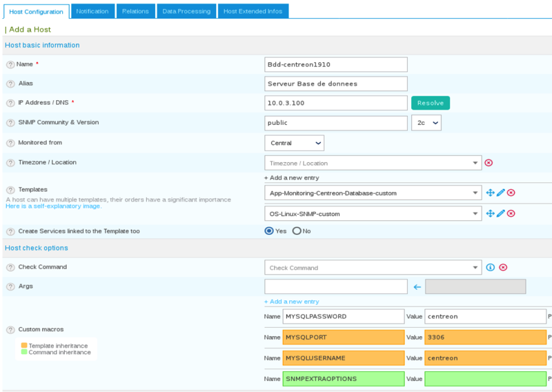The image size is (552, 392).
Task: Remove the OS-Linux-SNMP-custom template with red delete icon
Action: pyautogui.click(x=511, y=214)
